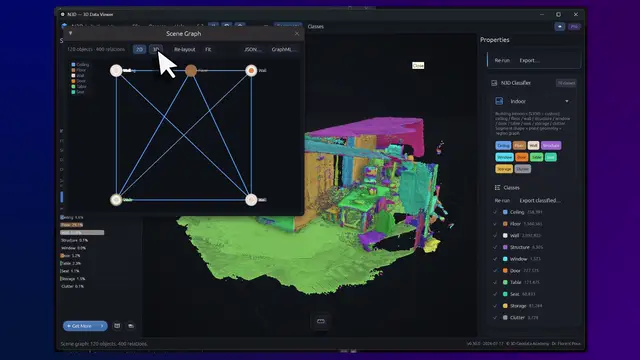This screenshot has width=640, height=360.
Task: Switch scene graph to 2D view
Action: pos(139,49)
